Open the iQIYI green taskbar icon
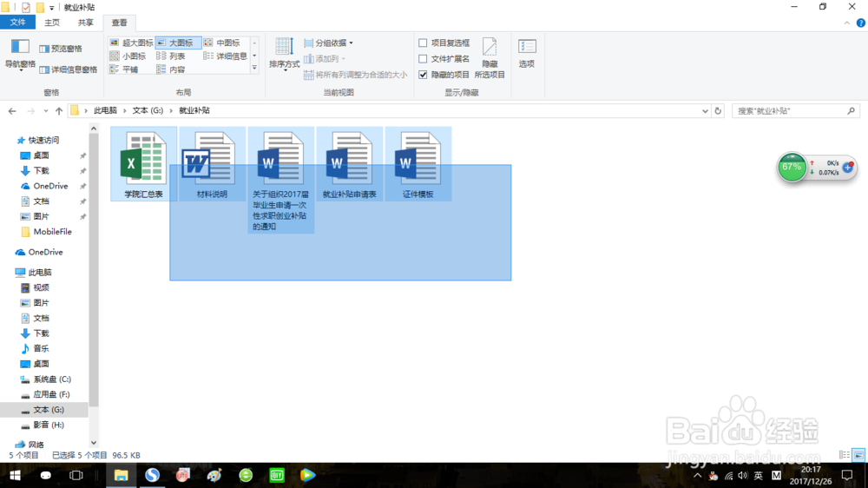868x488 pixels. coord(277,475)
